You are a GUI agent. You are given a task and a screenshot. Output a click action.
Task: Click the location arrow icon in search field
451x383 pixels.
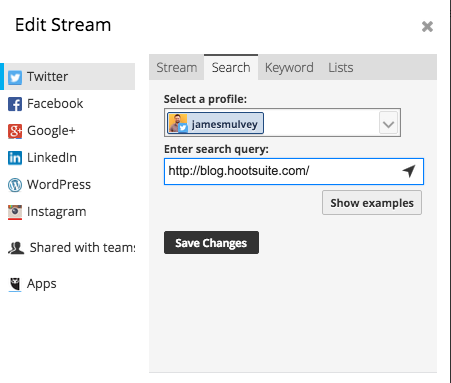409,171
